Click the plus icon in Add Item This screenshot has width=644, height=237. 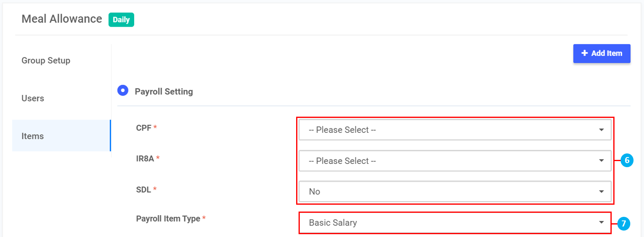pyautogui.click(x=584, y=53)
